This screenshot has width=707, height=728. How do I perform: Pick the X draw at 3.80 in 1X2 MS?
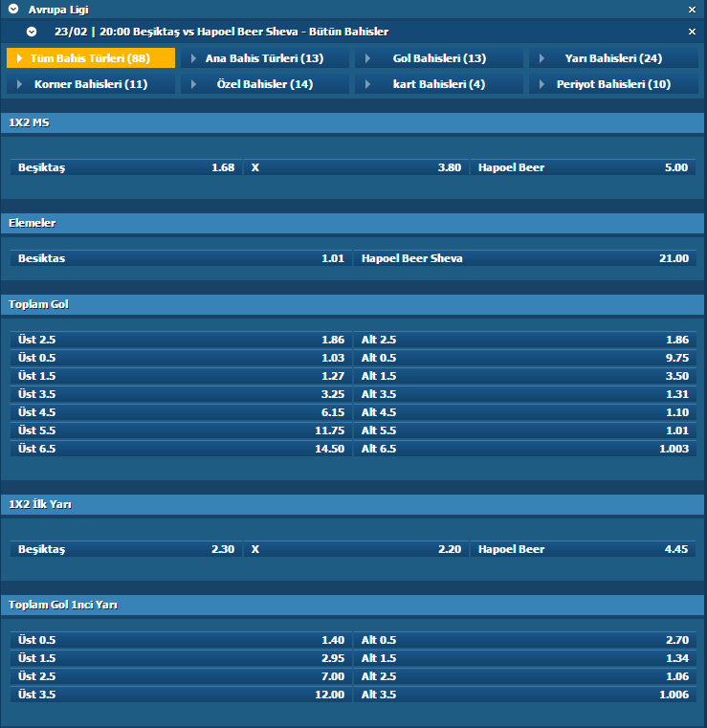pos(357,167)
